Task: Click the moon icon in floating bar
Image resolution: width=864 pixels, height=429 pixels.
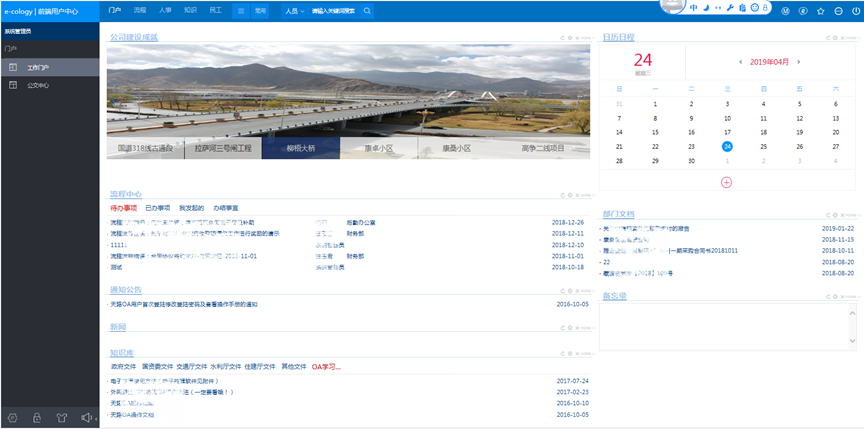Action: tap(706, 8)
